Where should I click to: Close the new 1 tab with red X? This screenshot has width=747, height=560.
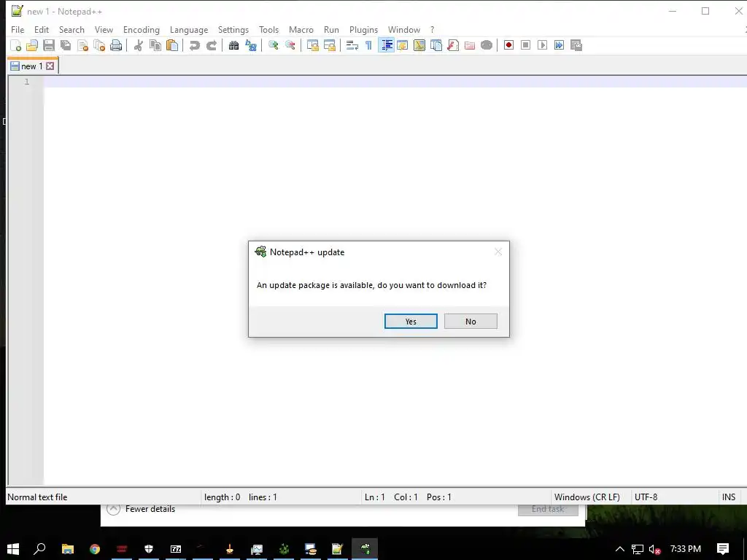point(50,66)
